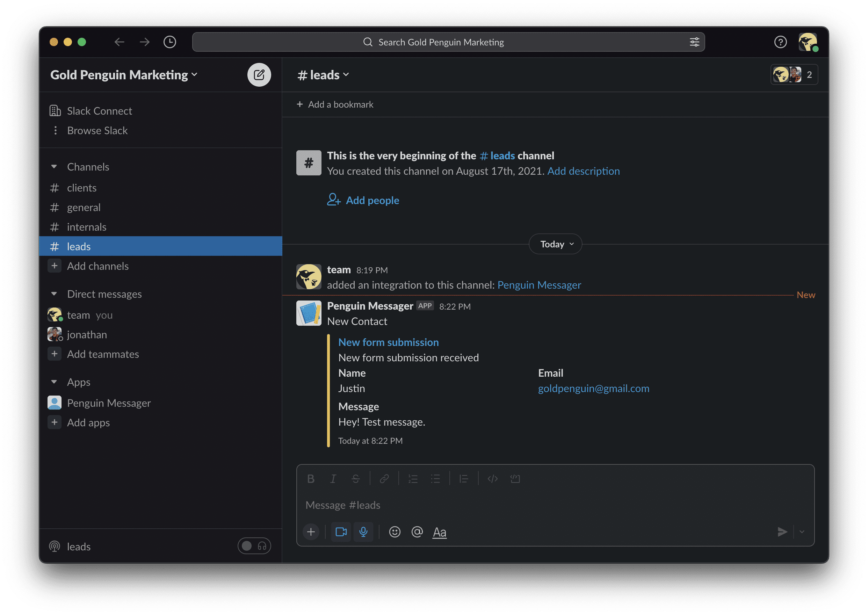Collapse the Apps section
The image size is (868, 615).
click(54, 382)
